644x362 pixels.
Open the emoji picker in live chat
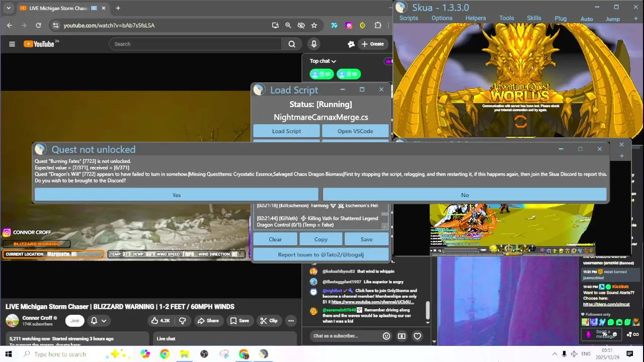(x=386, y=336)
